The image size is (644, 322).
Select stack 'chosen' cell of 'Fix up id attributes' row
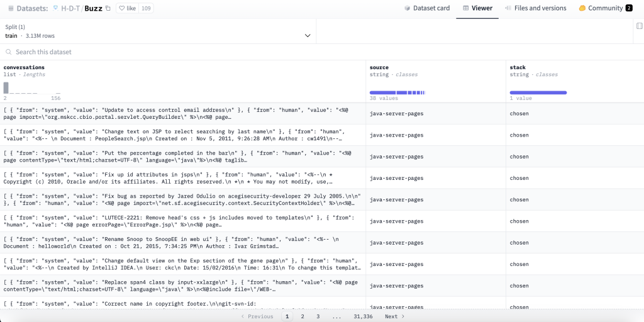tap(575, 178)
